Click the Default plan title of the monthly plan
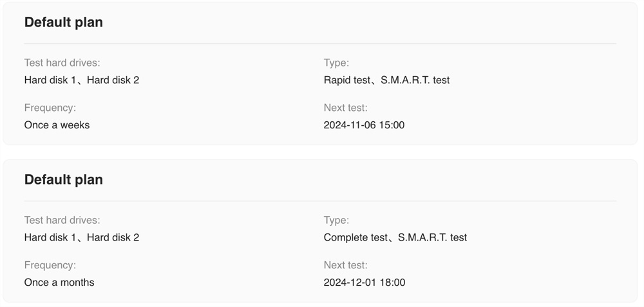Screen dimensions: 644x307 click(x=63, y=179)
